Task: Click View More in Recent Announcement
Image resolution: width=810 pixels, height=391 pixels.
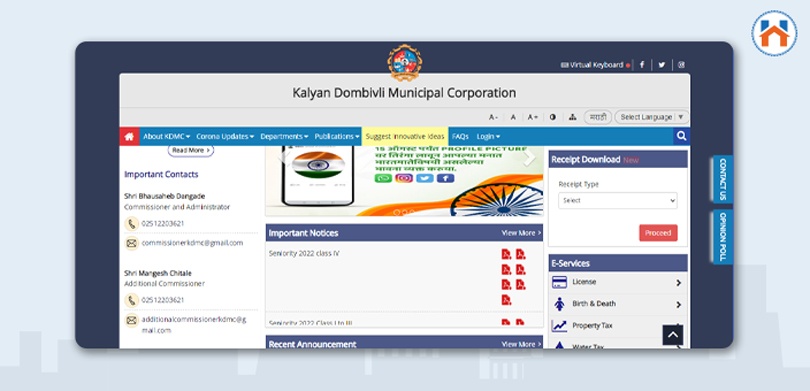Action: [x=521, y=344]
